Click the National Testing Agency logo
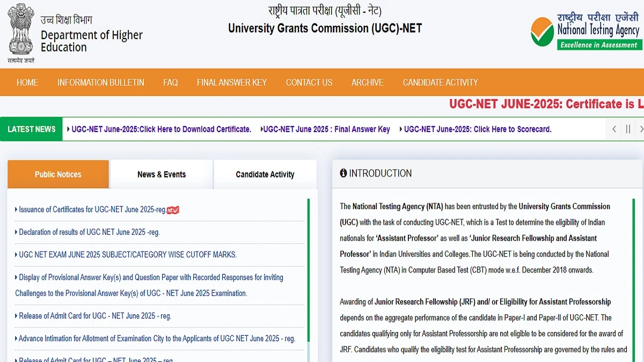644x362 pixels. (584, 31)
